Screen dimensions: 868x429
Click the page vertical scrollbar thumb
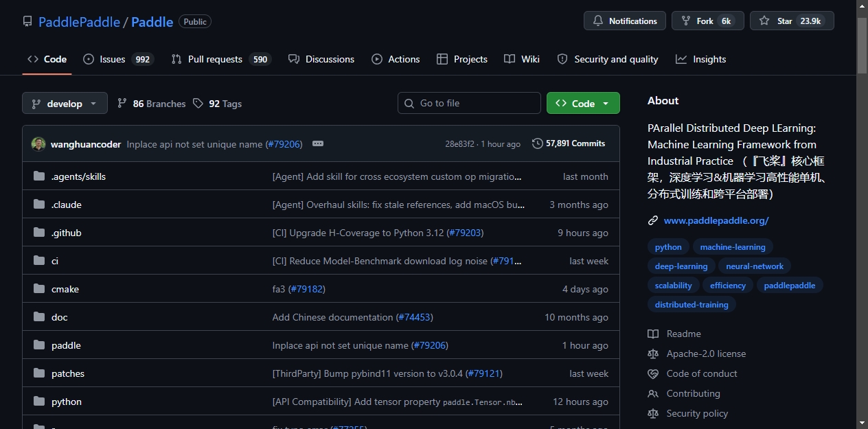(x=863, y=45)
